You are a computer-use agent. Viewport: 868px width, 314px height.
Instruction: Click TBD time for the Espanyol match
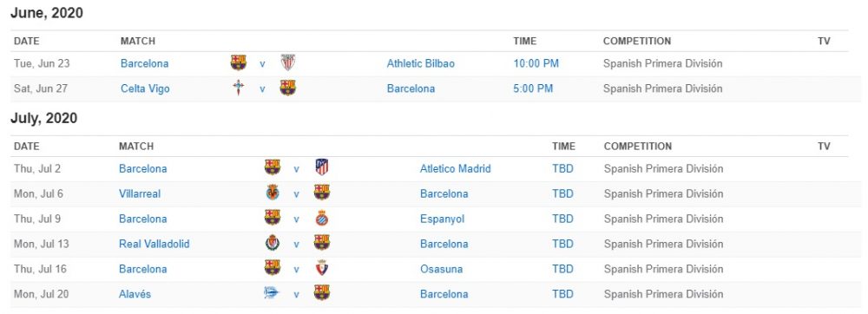tap(562, 219)
